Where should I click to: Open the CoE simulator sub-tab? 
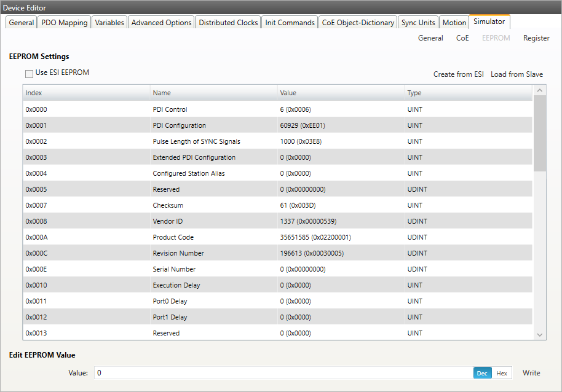click(x=462, y=38)
